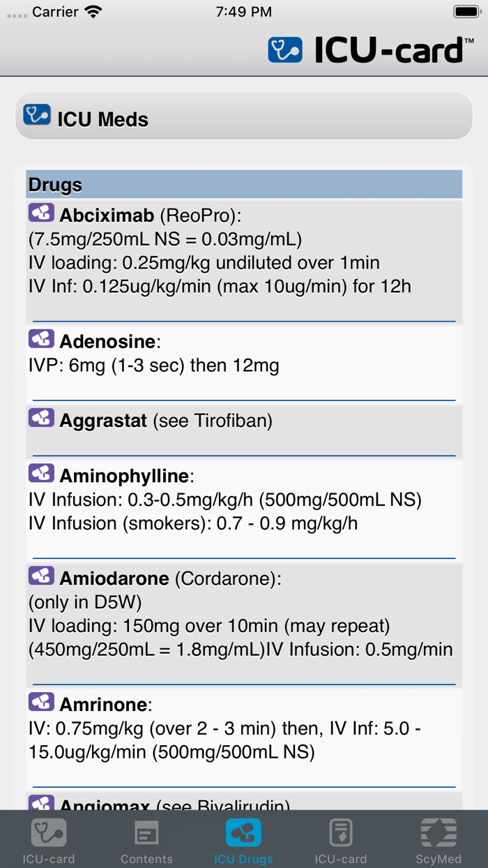Open the ICU-card document tab
This screenshot has width=488, height=868.
pyautogui.click(x=341, y=839)
